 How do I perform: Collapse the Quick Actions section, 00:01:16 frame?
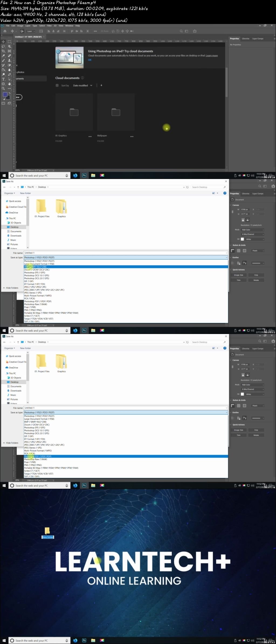point(231,425)
